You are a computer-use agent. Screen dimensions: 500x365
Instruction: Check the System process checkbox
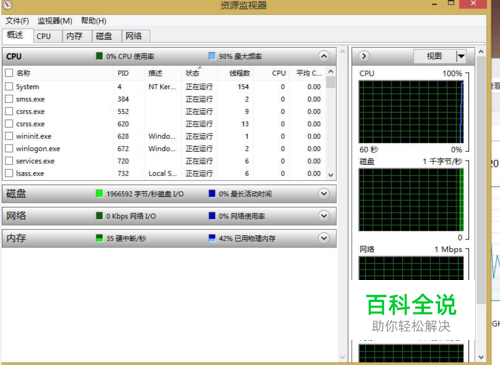click(x=9, y=87)
